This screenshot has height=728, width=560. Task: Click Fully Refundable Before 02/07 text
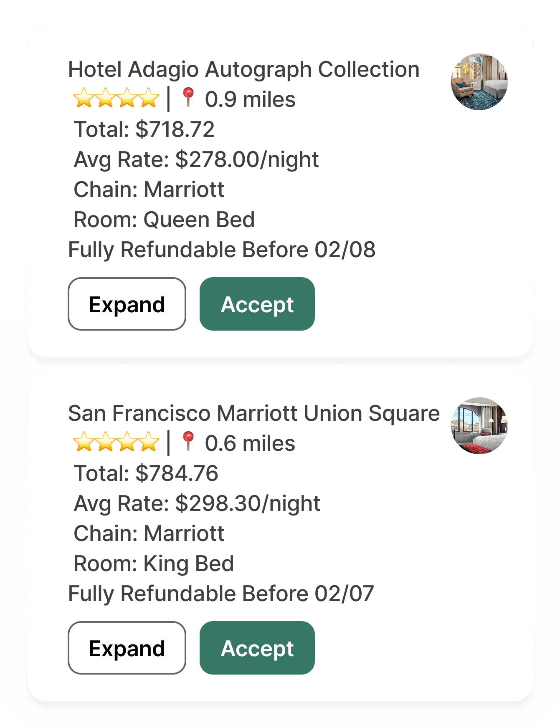[x=220, y=594]
